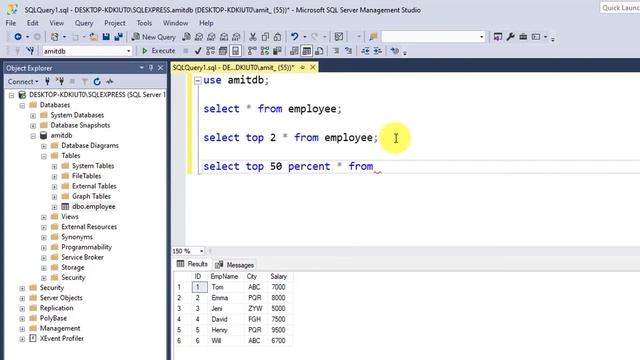Select Results to Text mode
This screenshot has width=640, height=360.
[x=294, y=51]
